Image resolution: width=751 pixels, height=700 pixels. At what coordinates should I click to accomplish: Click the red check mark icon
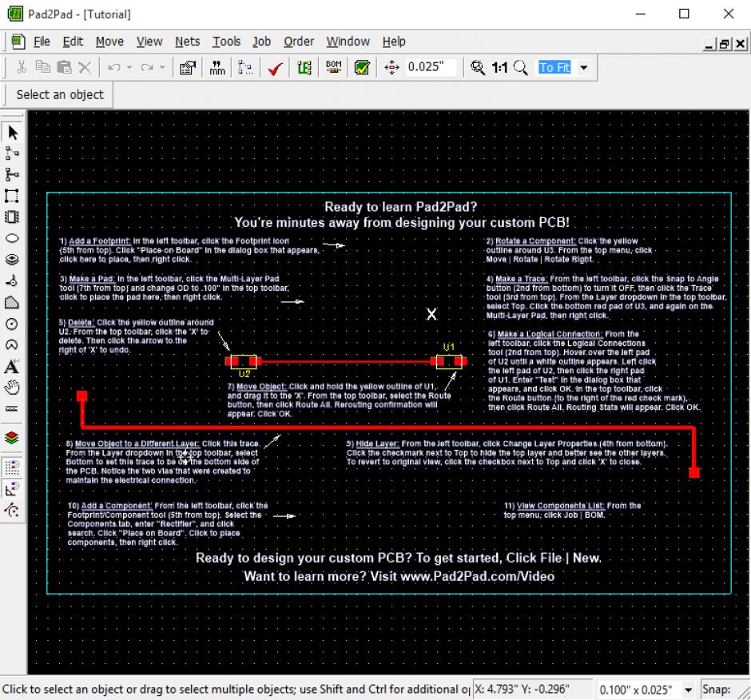[x=275, y=68]
